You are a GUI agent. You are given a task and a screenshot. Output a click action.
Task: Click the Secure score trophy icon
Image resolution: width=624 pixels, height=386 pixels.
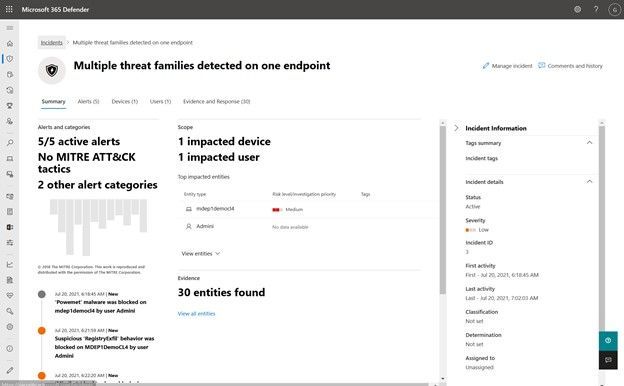coord(10,105)
